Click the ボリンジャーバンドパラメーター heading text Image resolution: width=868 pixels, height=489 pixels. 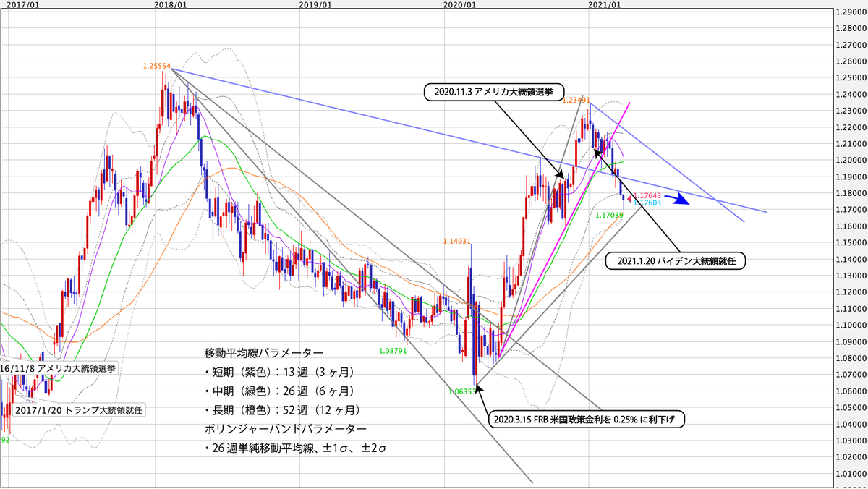(x=284, y=430)
